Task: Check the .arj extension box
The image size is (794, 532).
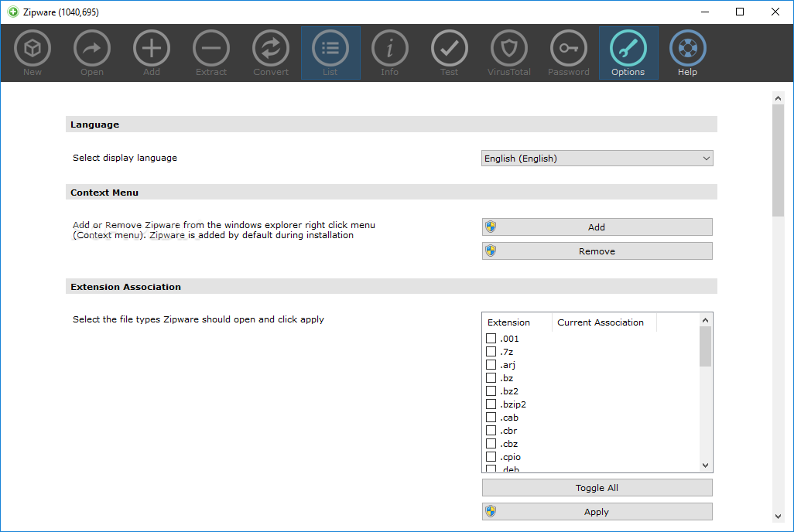Action: (491, 364)
